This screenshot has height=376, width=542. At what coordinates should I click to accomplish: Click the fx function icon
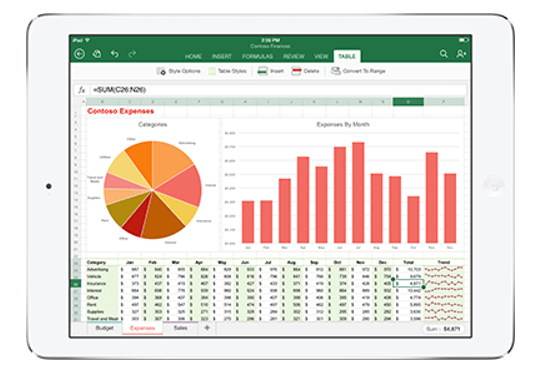[x=82, y=90]
